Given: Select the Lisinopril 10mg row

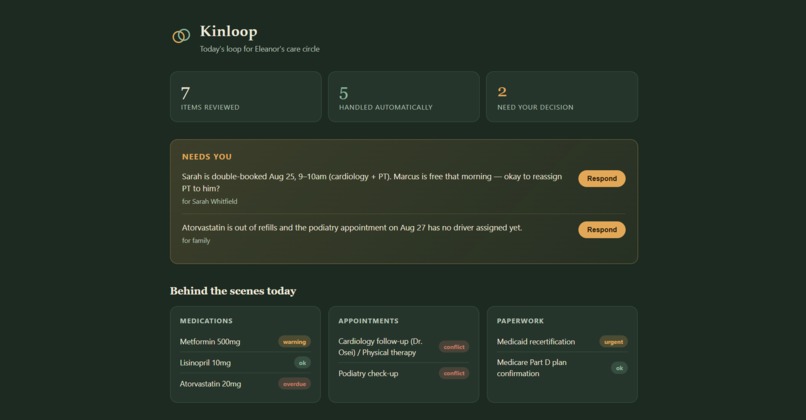Looking at the screenshot, I should pos(245,362).
